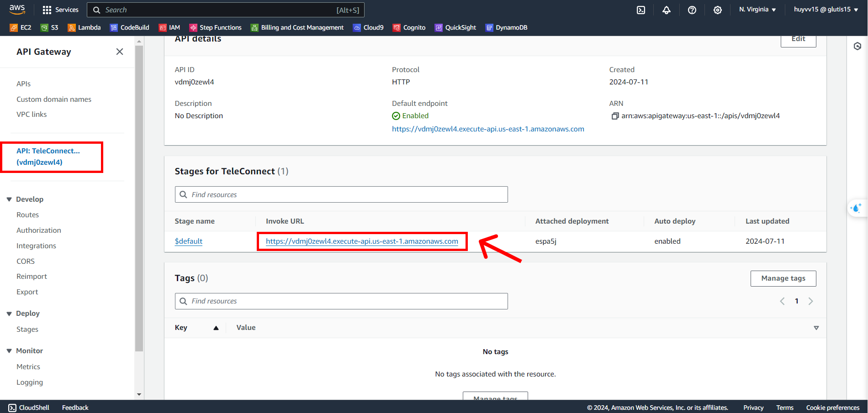Open Terms link in footer
Image resolution: width=868 pixels, height=413 pixels.
click(x=785, y=408)
